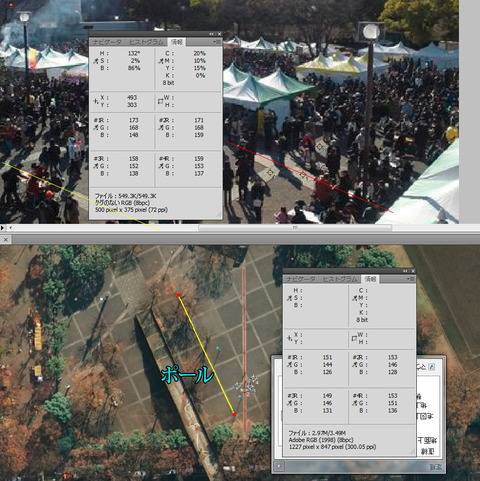Click sampler #3 red value "149" in aerial panel

pos(327,396)
